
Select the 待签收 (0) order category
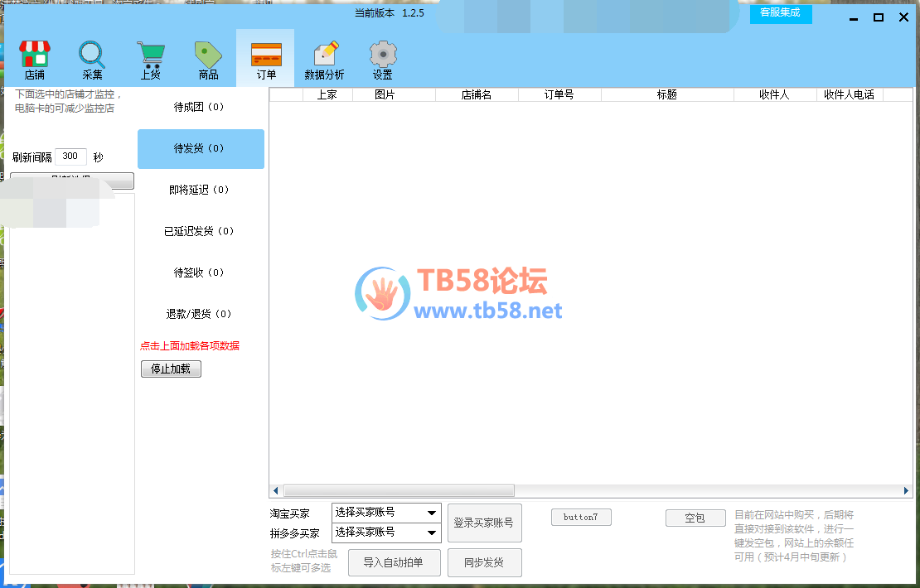coord(201,272)
